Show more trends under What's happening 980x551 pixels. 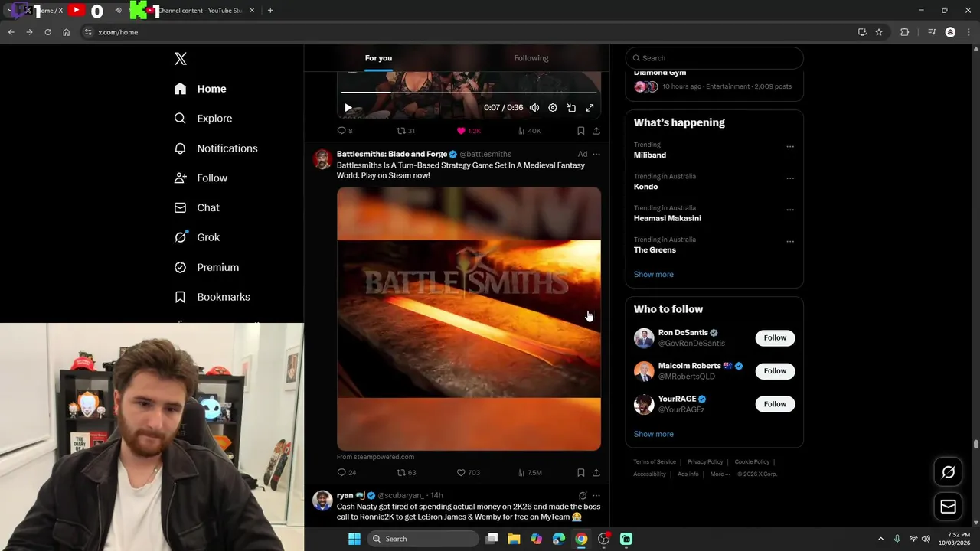click(654, 274)
